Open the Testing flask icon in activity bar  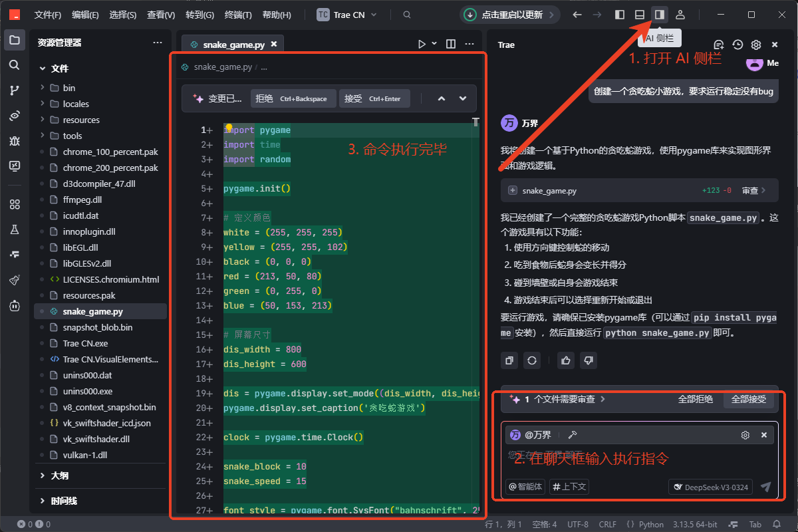15,230
